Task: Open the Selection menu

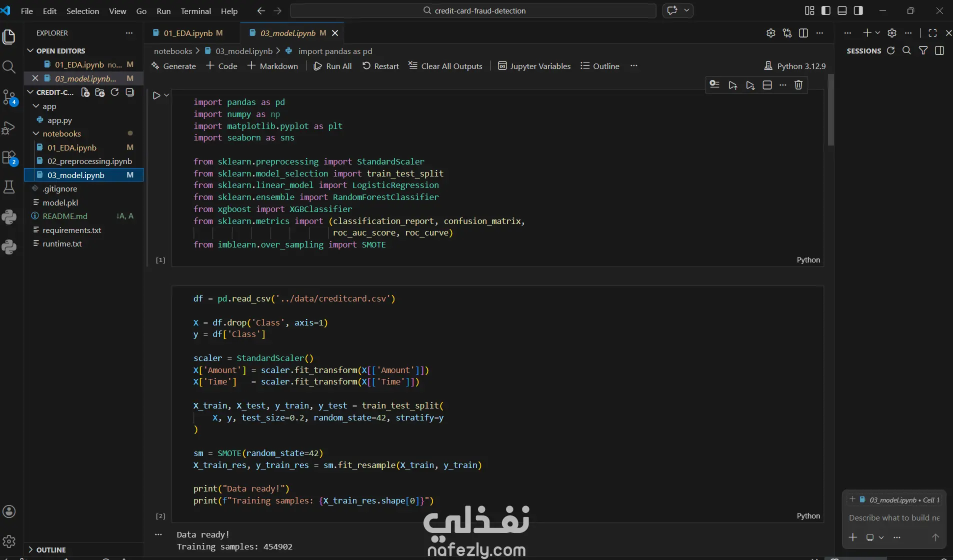Action: click(82, 11)
